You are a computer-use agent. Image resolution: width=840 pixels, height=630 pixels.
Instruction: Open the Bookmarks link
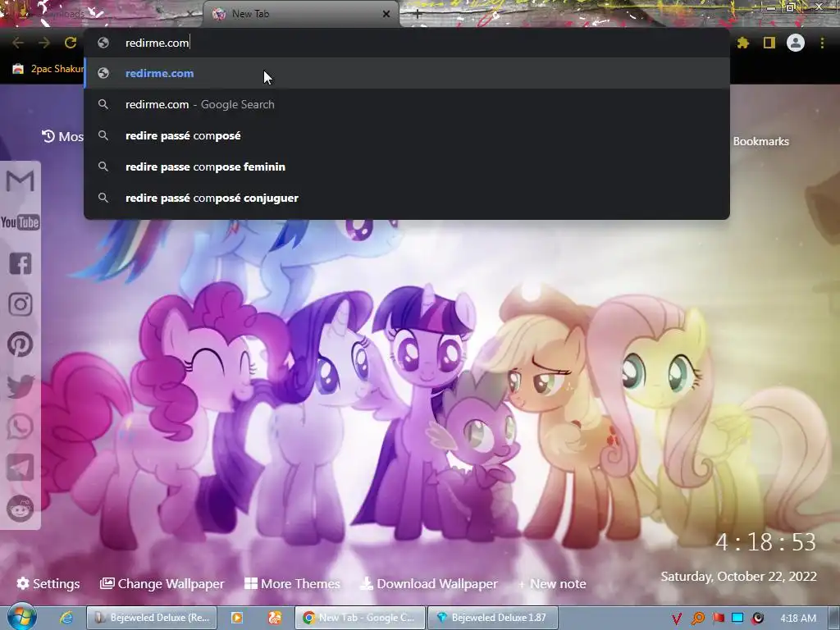pyautogui.click(x=760, y=141)
